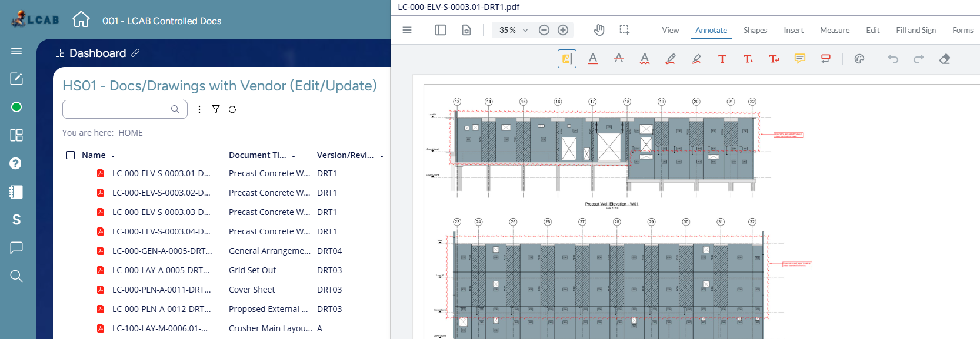Viewport: 980px width, 339px height.
Task: Select the sticky note comment tool
Action: click(800, 59)
